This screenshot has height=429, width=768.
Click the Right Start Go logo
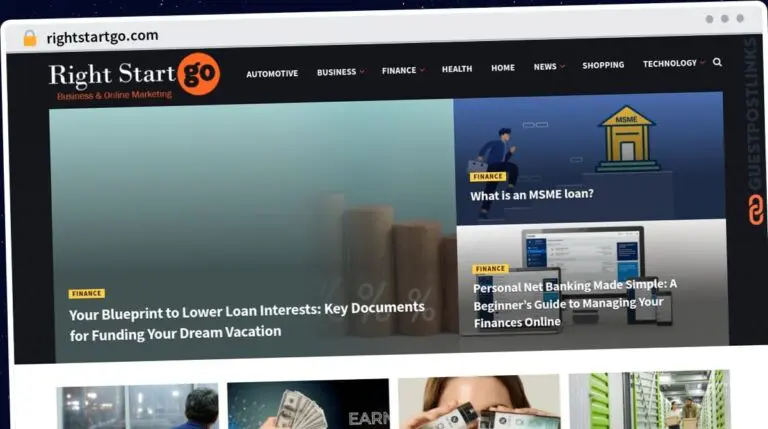[x=134, y=75]
